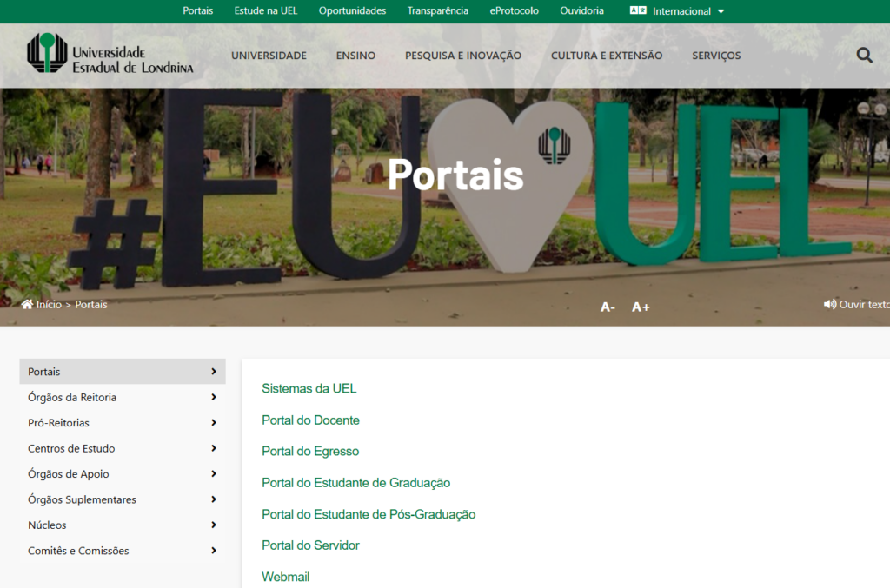This screenshot has height=588, width=890.
Task: Open the Internacional dropdown arrow
Action: tap(721, 12)
